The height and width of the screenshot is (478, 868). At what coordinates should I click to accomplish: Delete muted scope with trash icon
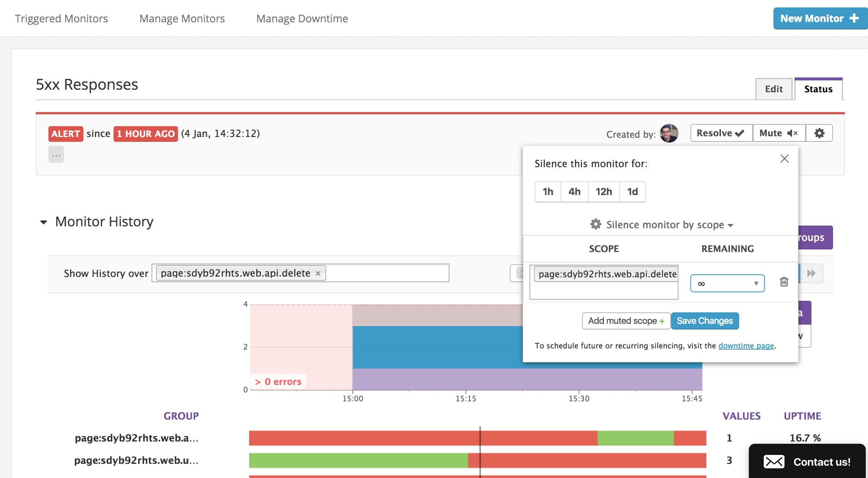click(x=784, y=282)
